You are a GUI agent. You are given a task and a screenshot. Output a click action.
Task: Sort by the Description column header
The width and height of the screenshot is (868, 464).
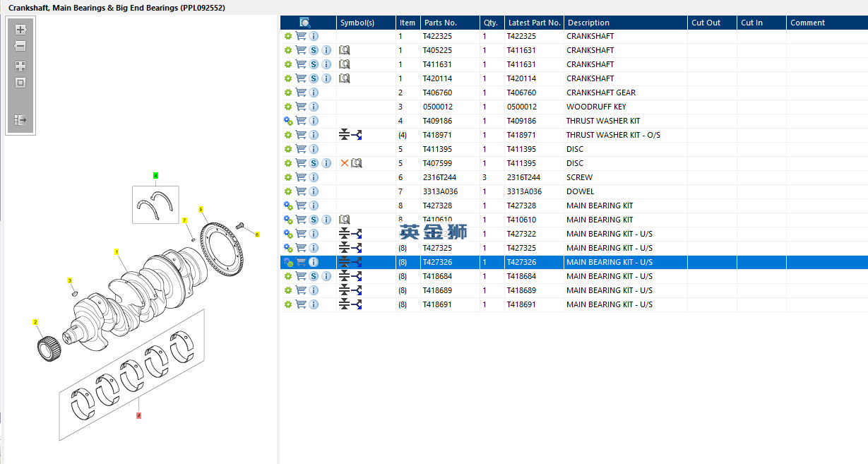pos(625,23)
